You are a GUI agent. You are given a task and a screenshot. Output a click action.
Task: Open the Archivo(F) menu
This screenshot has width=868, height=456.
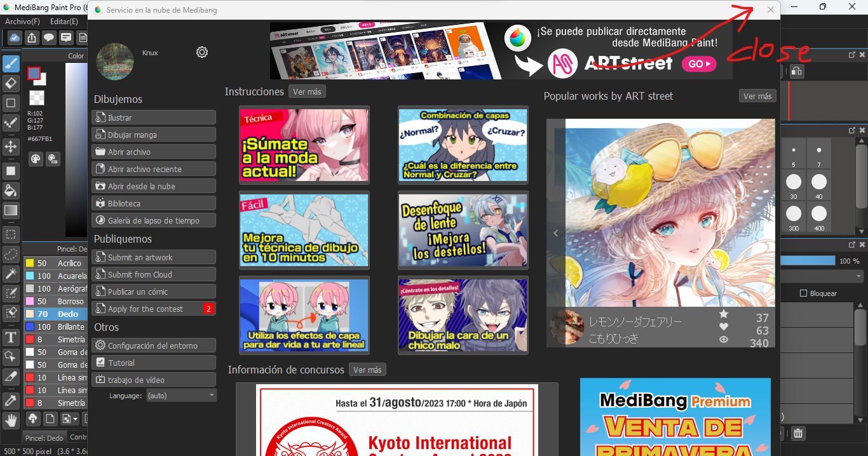pos(22,22)
